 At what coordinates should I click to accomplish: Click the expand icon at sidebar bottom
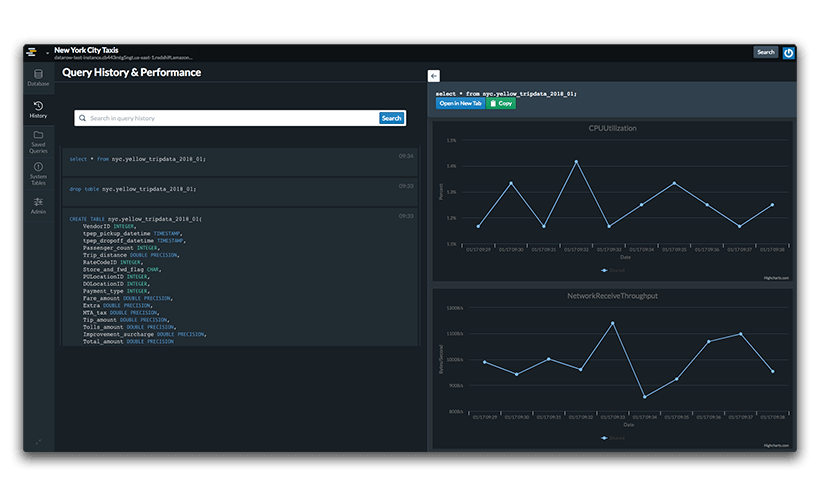(x=38, y=442)
